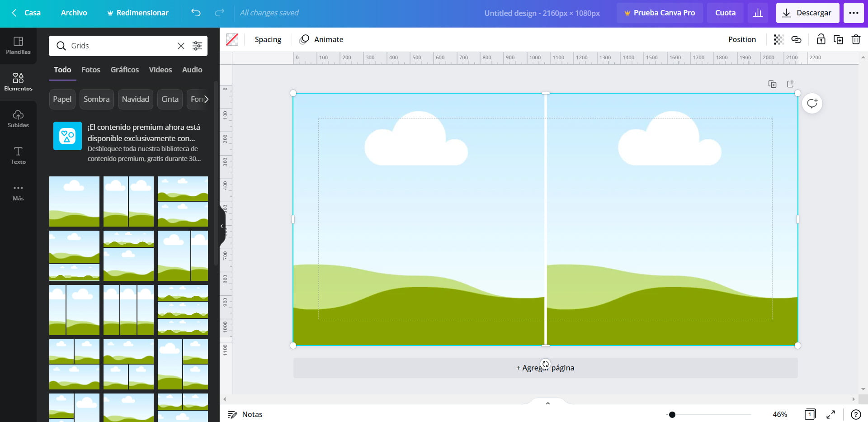Click the rotate handle below canvas
868x422 pixels.
click(546, 364)
